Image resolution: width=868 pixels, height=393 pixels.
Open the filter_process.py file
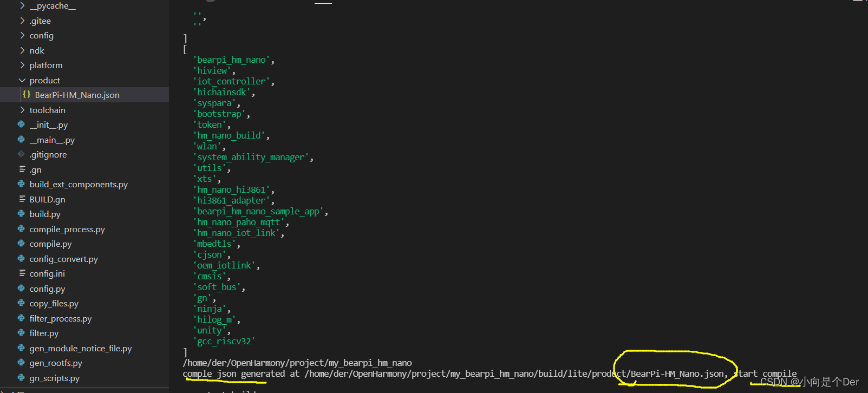pyautogui.click(x=61, y=319)
